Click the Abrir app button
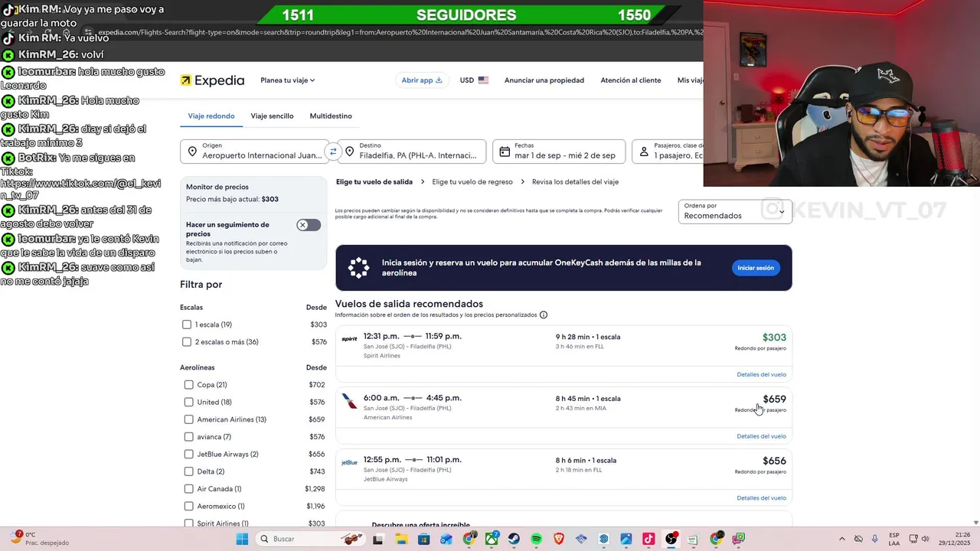 [x=422, y=80]
